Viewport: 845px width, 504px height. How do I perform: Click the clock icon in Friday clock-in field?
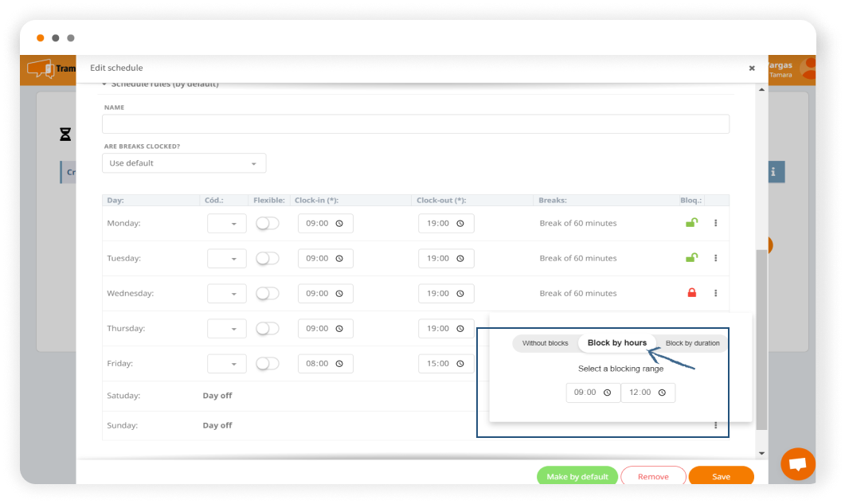coord(339,363)
